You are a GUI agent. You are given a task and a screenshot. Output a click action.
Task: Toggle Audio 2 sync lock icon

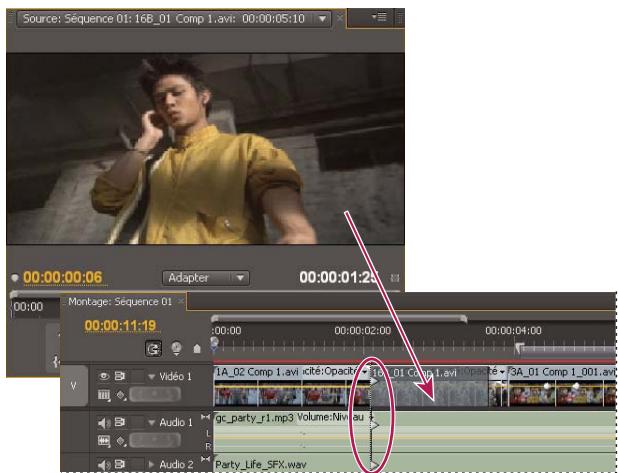[x=119, y=465]
